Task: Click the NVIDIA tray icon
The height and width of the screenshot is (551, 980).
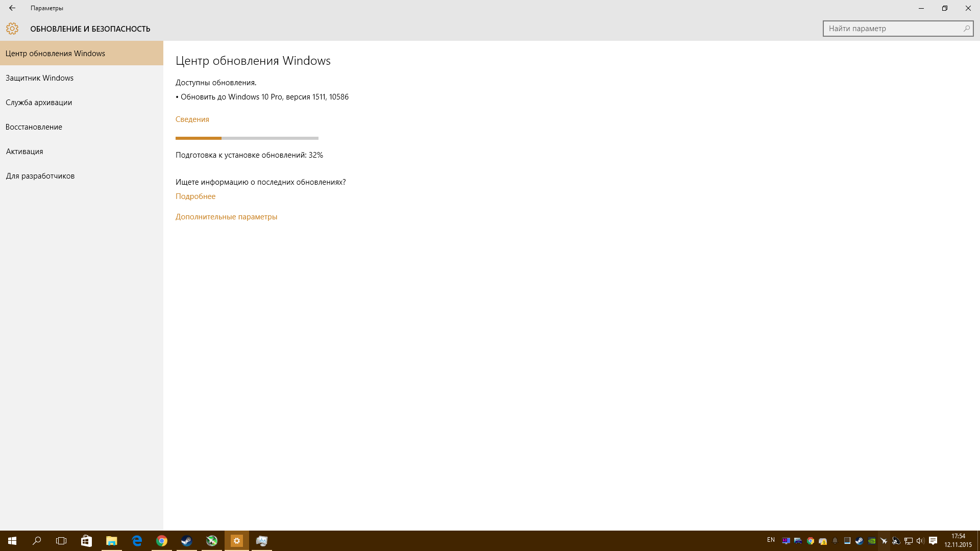Action: click(872, 541)
